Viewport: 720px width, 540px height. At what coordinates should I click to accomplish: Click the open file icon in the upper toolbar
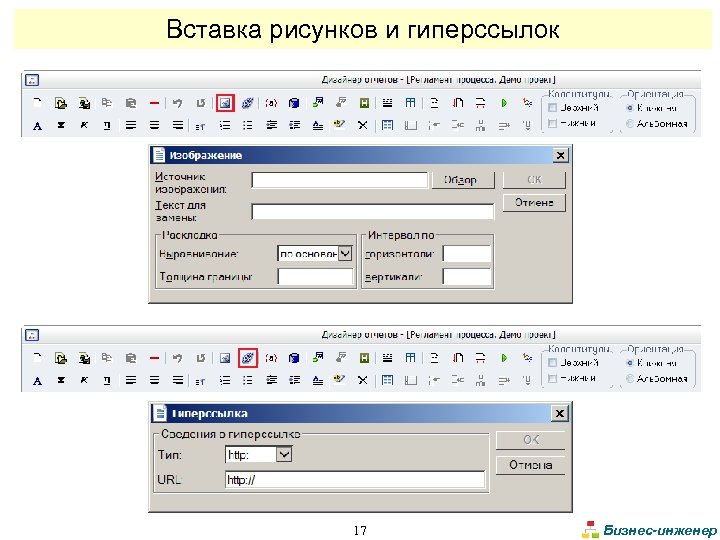pyautogui.click(x=61, y=103)
